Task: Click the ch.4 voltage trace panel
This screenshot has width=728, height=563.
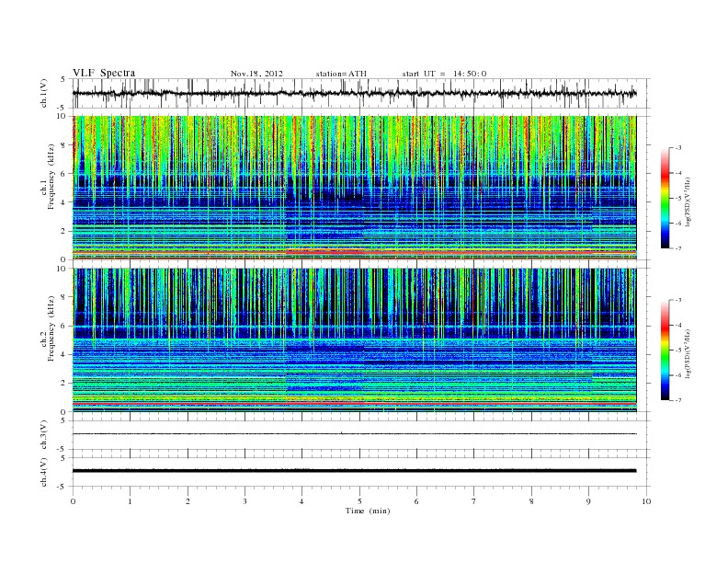Action: coord(361,472)
